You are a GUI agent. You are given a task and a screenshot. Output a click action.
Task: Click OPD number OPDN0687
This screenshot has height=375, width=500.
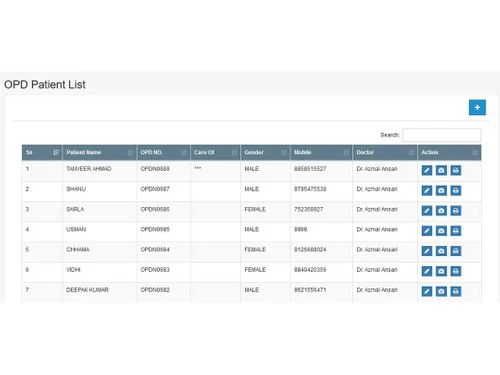[155, 189]
